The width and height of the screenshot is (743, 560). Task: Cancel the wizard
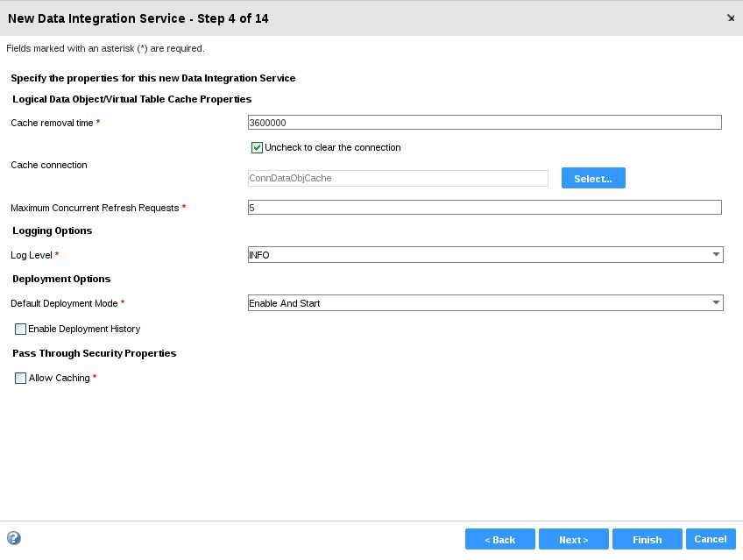[711, 539]
